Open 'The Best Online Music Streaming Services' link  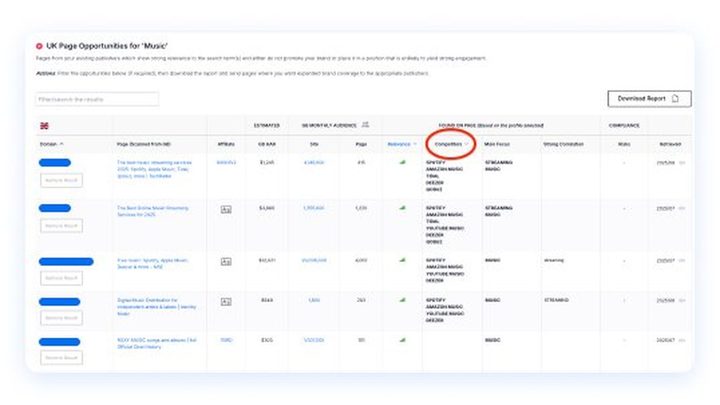(x=152, y=211)
